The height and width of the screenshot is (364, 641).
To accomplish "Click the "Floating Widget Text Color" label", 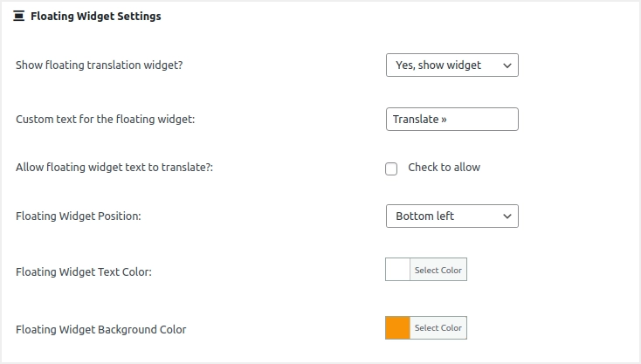I will (84, 272).
